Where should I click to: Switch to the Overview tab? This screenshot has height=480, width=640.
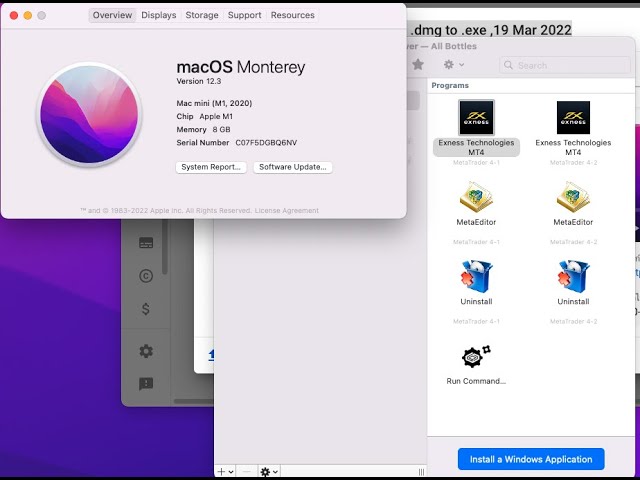[x=112, y=15]
